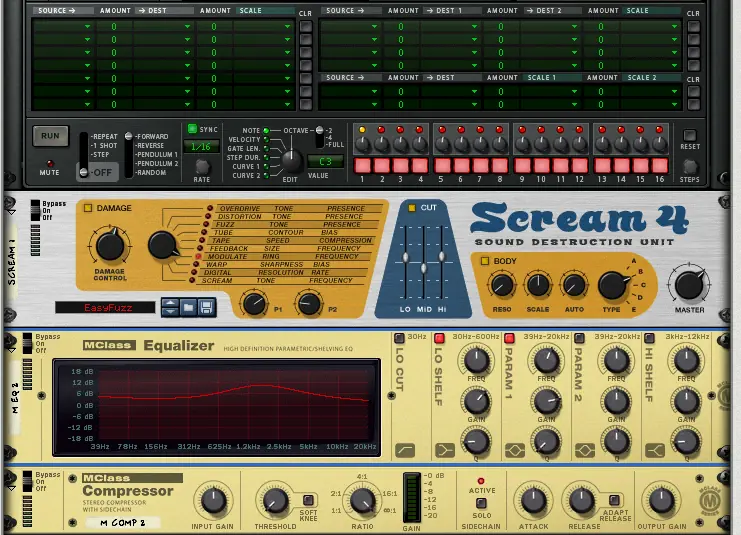Toggle the PARAM 1 enable button
Viewport: 741px width, 535px height.
[x=509, y=338]
